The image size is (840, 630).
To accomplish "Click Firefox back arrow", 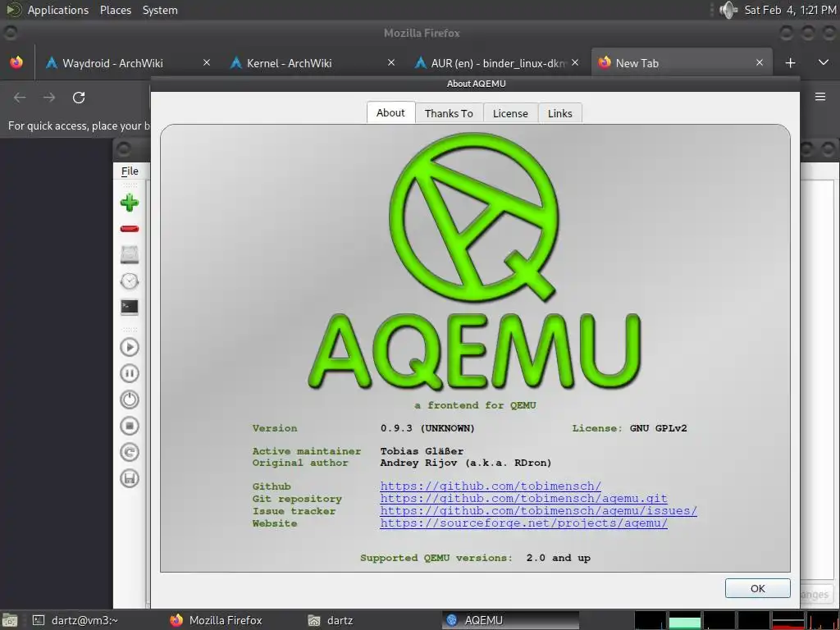I will [x=20, y=98].
